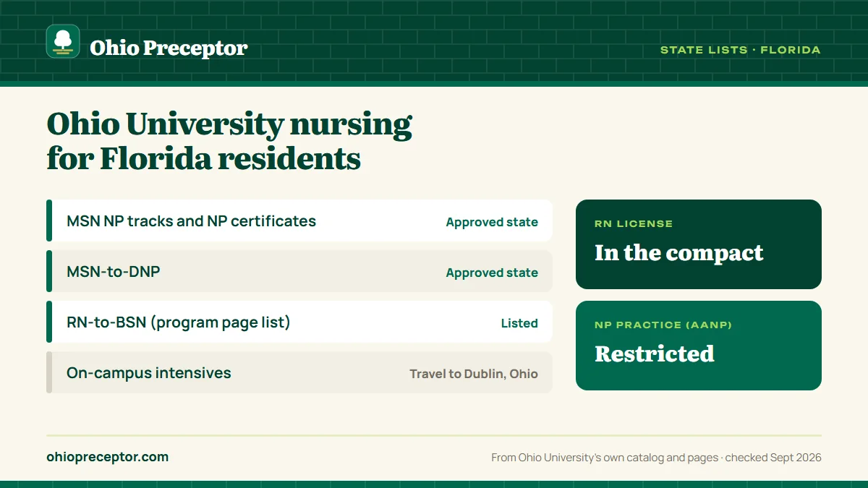Click the catalog source note checked Sept 2026
Screen dimensions: 868x488
tap(656, 458)
